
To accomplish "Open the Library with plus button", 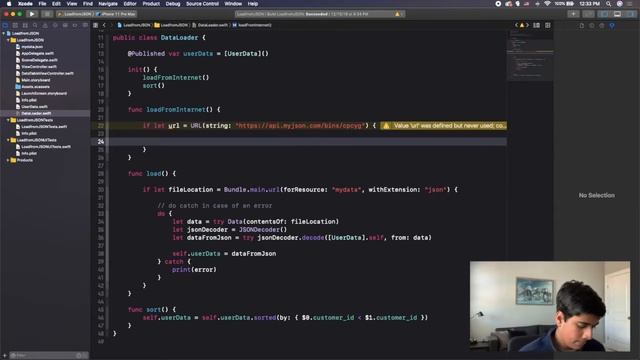I will (573, 14).
